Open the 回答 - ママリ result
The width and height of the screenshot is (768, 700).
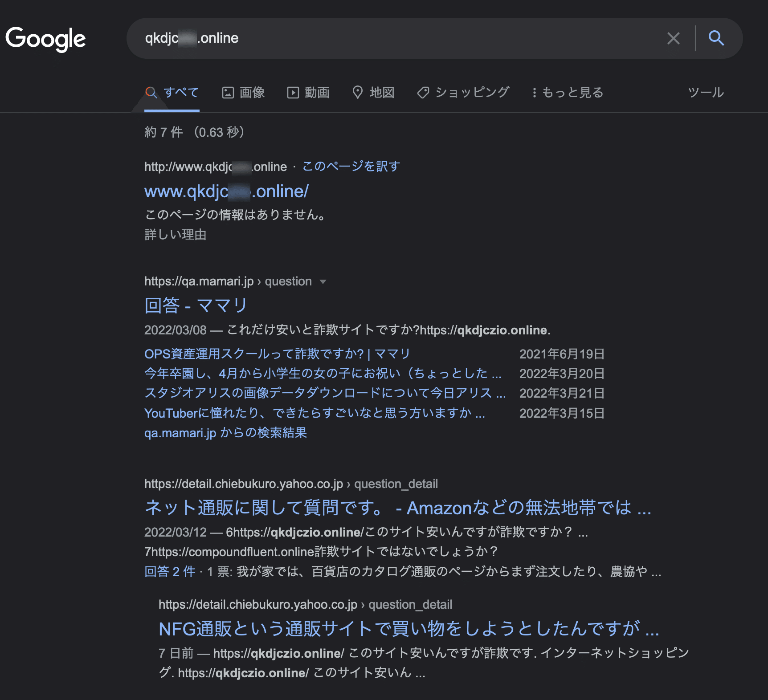pyautogui.click(x=196, y=305)
